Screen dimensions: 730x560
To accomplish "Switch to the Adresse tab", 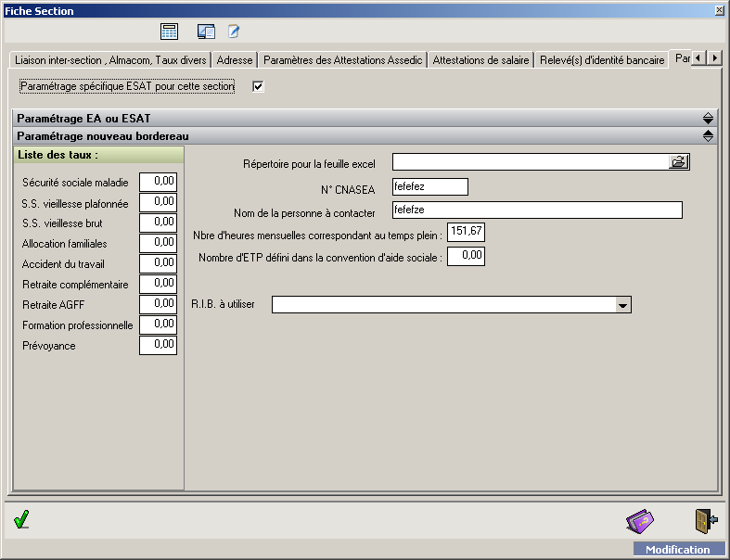I will (235, 60).
